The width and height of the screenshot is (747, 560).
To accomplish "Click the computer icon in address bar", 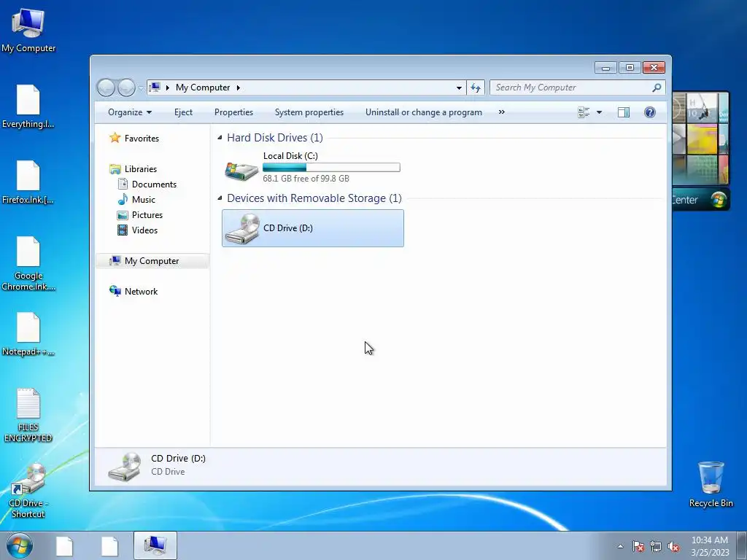I will click(x=155, y=87).
